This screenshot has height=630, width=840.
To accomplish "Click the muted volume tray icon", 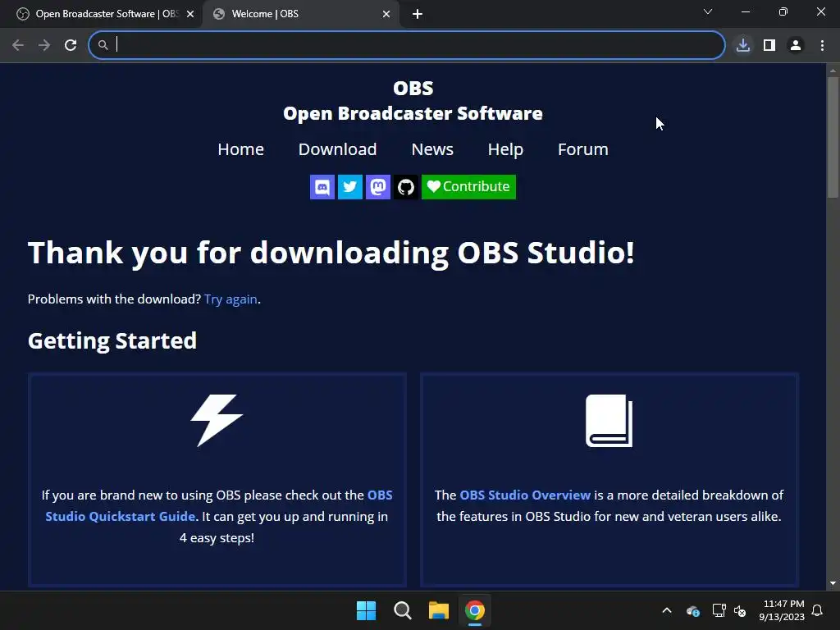I will pos(740,610).
